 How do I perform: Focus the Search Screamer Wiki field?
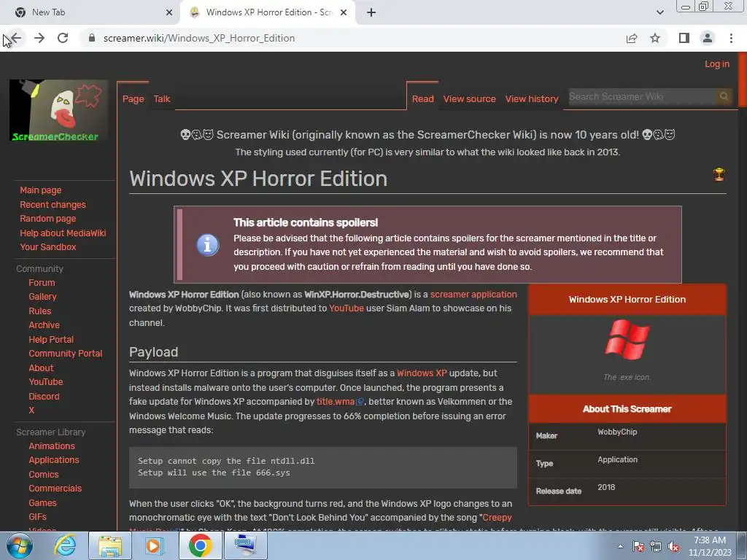tap(642, 97)
